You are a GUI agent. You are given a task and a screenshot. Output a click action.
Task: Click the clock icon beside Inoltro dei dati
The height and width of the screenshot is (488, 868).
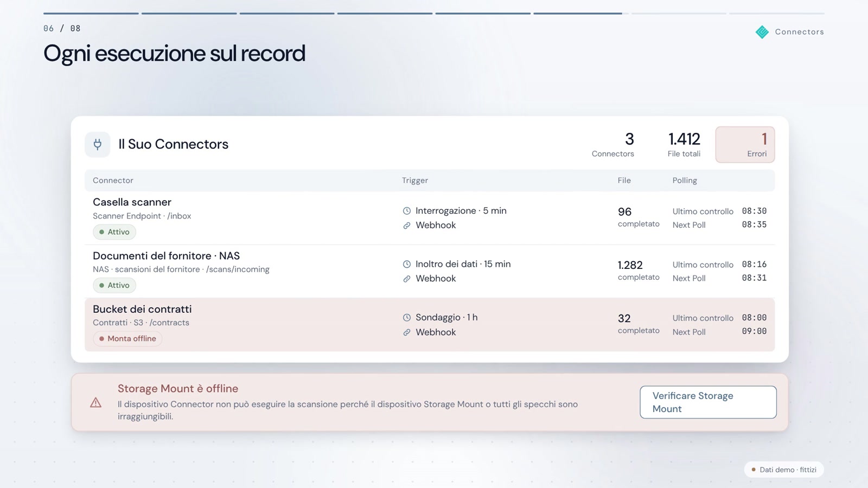pyautogui.click(x=407, y=264)
